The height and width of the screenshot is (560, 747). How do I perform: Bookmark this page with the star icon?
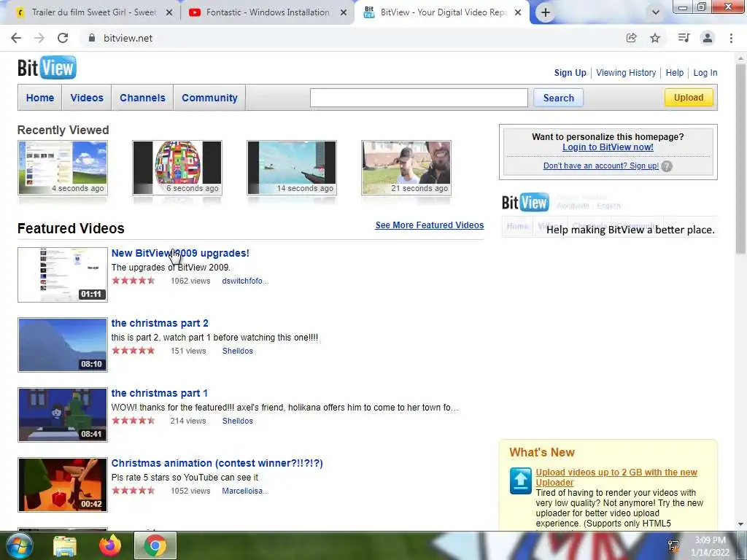(x=655, y=38)
